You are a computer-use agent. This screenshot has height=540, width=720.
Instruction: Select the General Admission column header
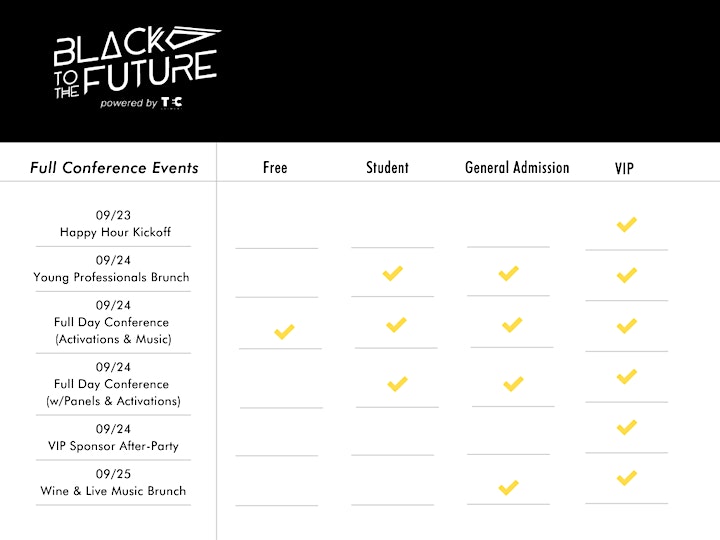(x=517, y=168)
